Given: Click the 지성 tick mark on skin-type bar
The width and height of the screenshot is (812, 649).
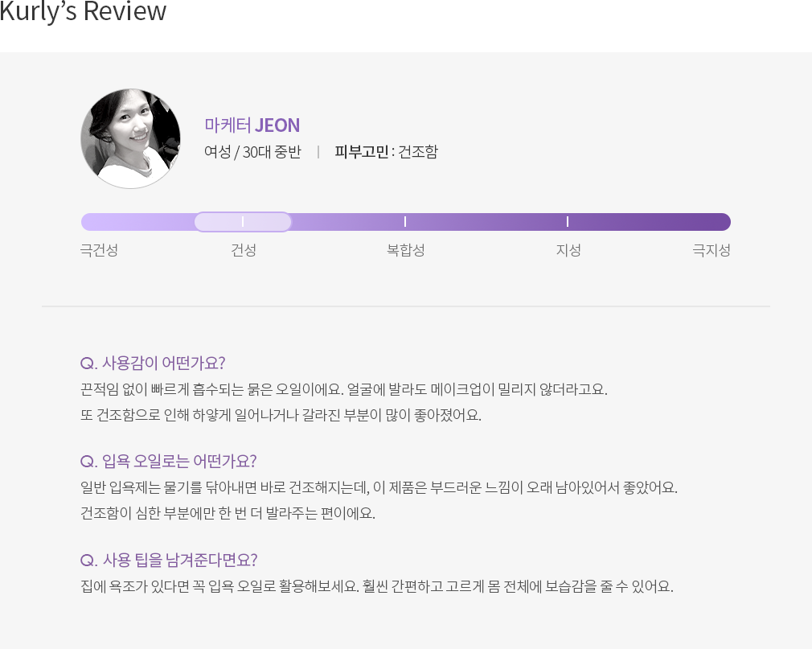Looking at the screenshot, I should pyautogui.click(x=568, y=222).
